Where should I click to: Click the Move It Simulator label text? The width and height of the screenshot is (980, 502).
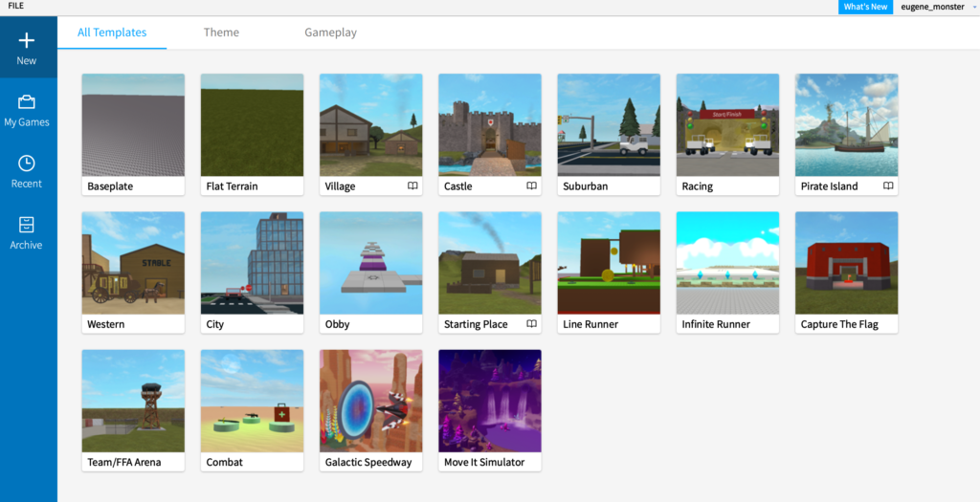click(x=483, y=462)
